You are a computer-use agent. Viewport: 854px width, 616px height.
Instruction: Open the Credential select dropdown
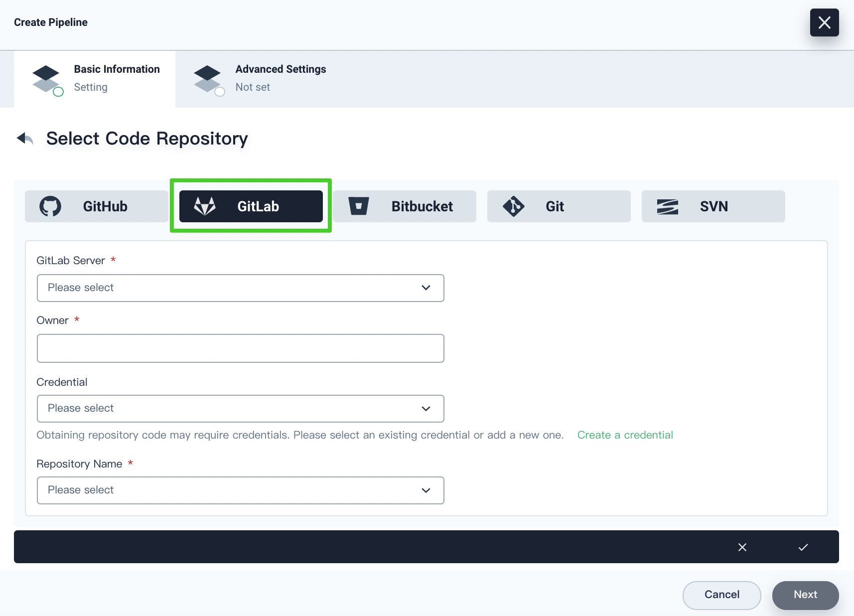[x=240, y=409]
